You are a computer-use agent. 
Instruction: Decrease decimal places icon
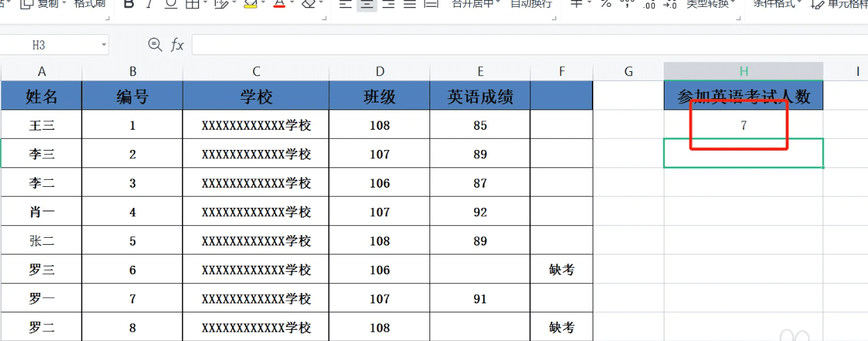click(x=670, y=4)
